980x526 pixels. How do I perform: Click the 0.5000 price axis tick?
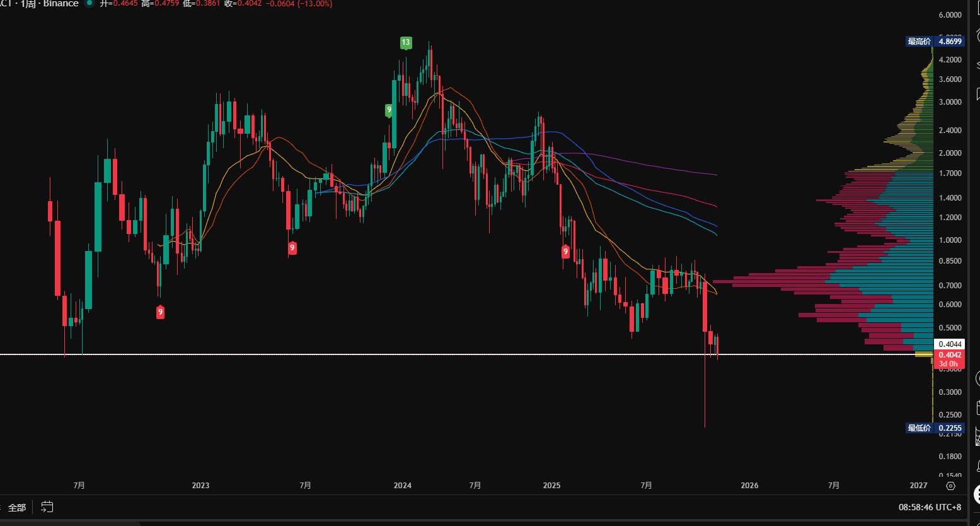point(951,327)
